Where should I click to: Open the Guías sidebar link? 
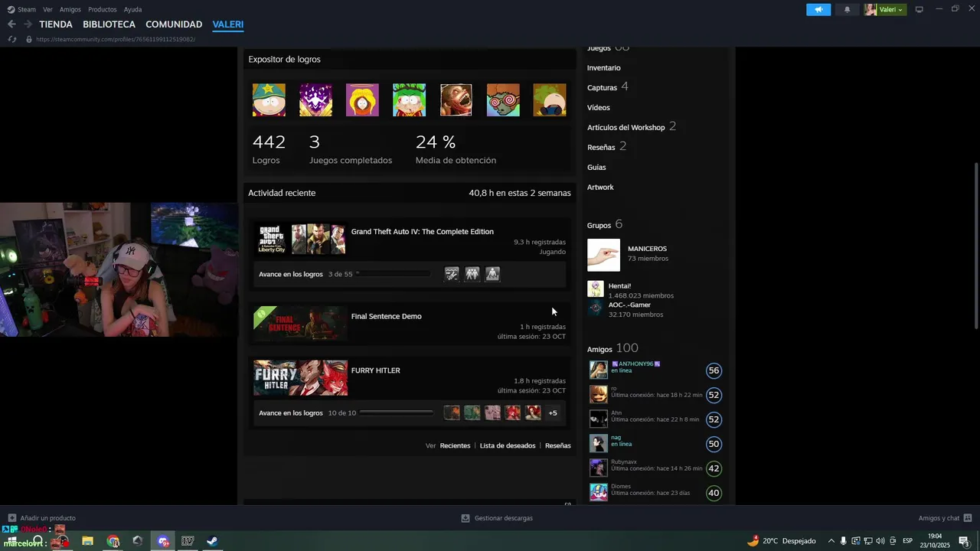pos(596,168)
